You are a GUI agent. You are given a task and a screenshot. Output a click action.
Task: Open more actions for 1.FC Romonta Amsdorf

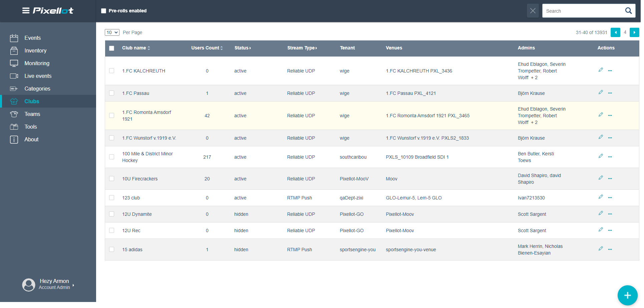click(x=610, y=116)
